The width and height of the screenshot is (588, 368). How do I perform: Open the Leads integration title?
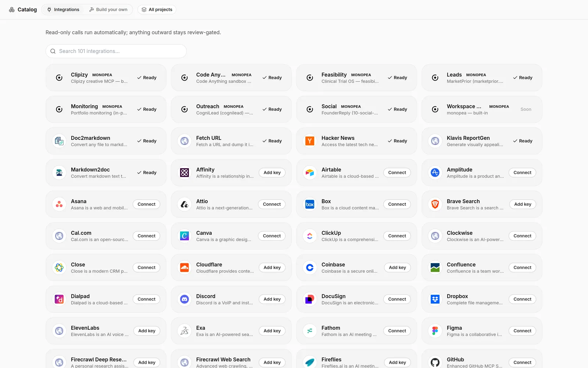(454, 75)
